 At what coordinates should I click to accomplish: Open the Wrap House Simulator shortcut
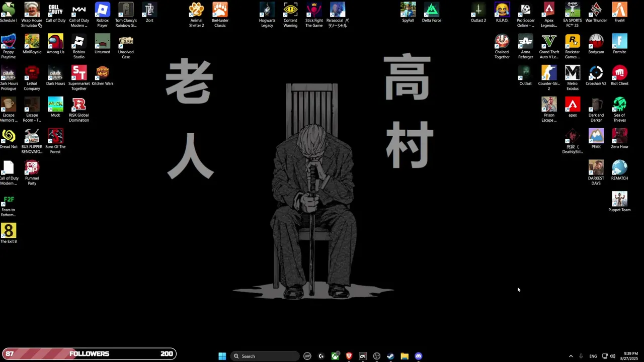tap(32, 15)
